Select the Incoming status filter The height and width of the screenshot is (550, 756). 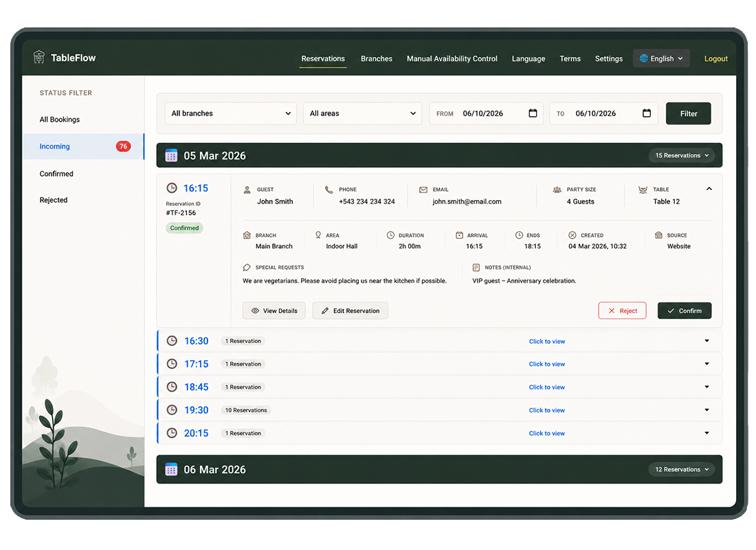coord(83,146)
